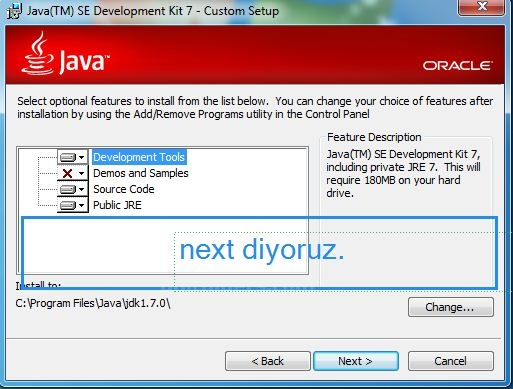
Task: Select the Source Code feature label
Action: click(124, 189)
